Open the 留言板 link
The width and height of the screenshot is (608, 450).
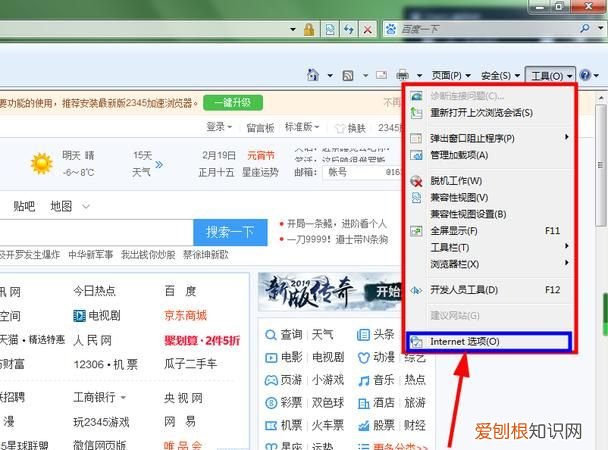pos(261,128)
